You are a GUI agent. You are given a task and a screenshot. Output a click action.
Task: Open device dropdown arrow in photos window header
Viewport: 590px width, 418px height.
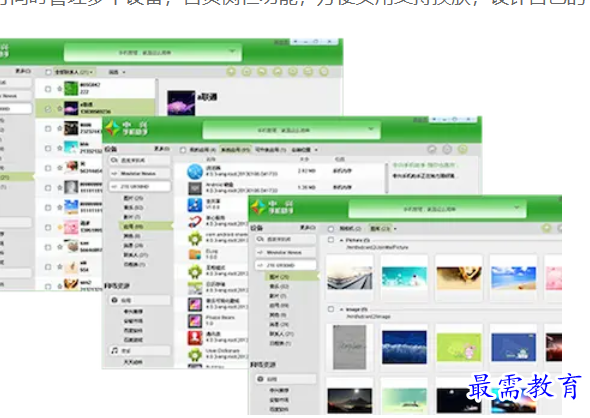coord(517,208)
